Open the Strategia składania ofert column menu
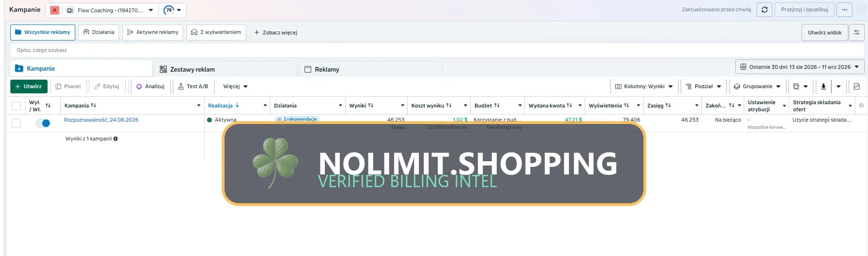This screenshot has height=256, width=868. tap(850, 106)
